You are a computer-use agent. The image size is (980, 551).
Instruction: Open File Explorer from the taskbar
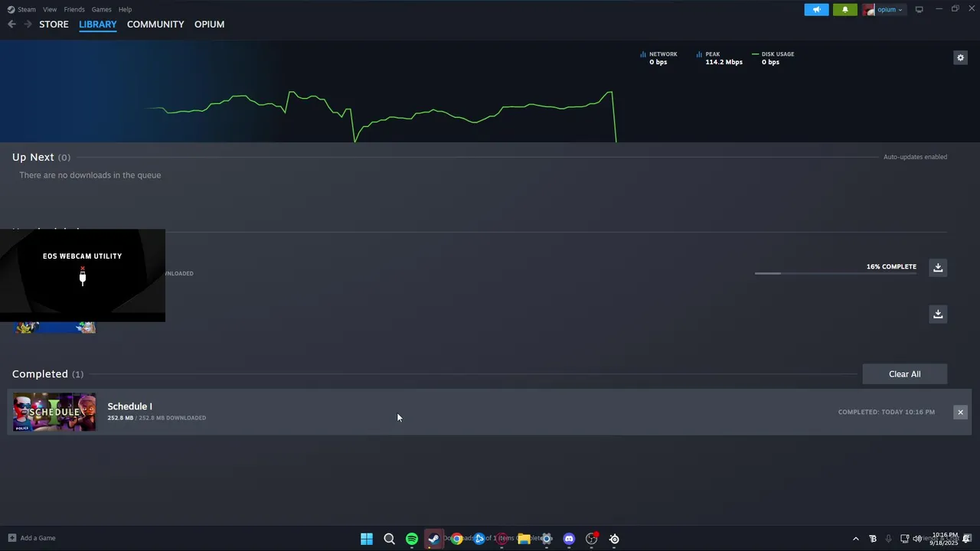tap(524, 539)
